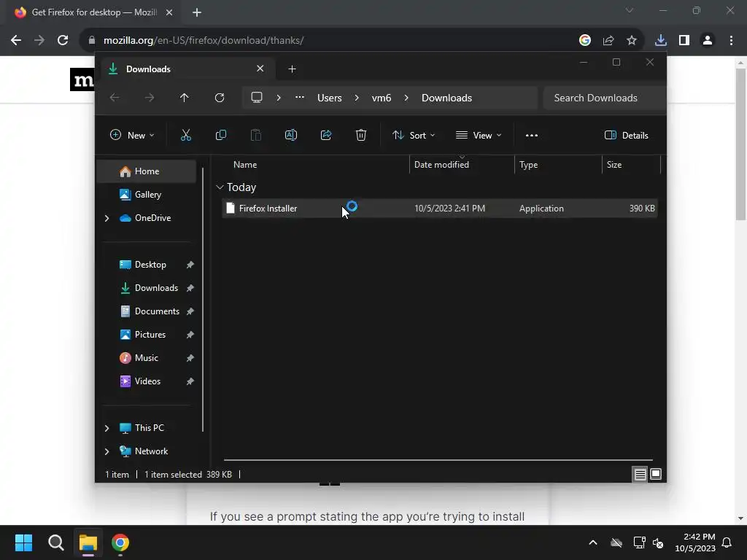Open Chrome's tab search chevron

630,10
